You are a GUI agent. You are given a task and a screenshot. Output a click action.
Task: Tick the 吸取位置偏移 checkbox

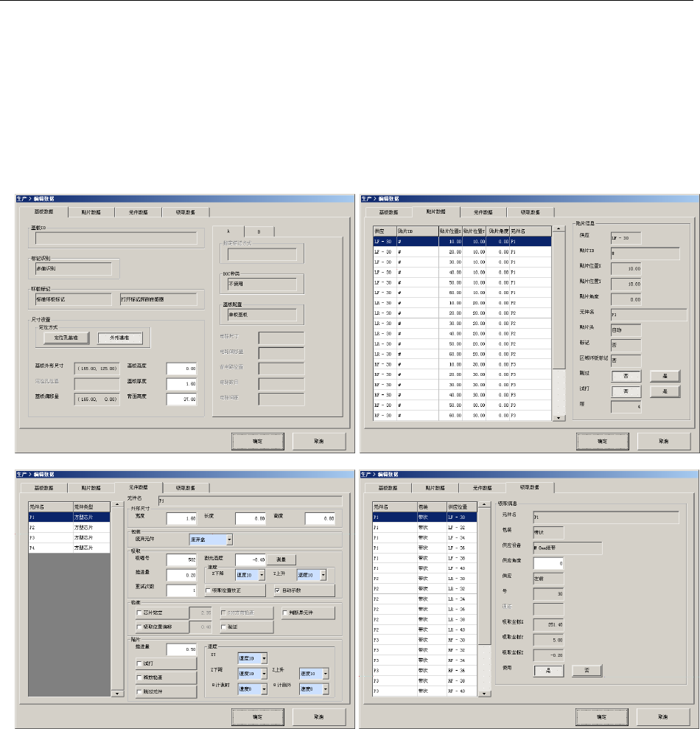pyautogui.click(x=139, y=627)
